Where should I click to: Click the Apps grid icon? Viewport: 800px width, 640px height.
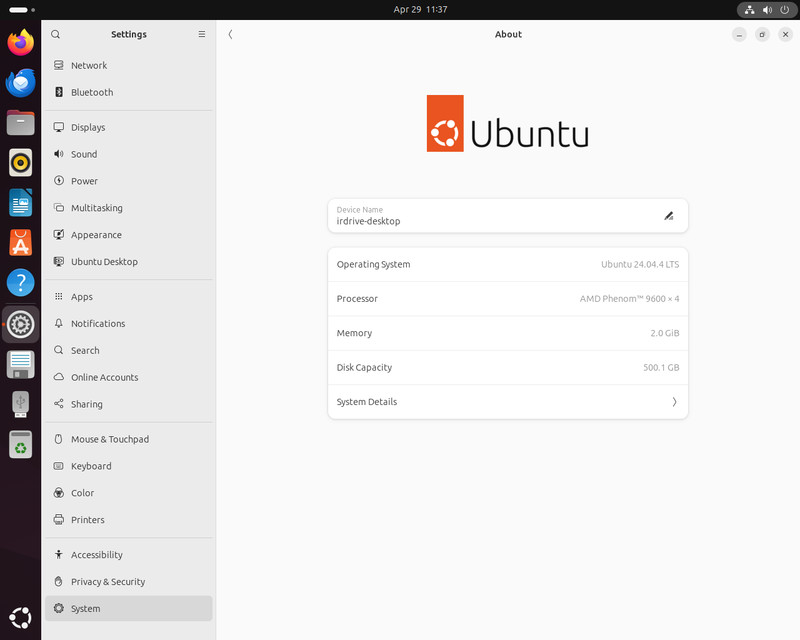(59, 297)
